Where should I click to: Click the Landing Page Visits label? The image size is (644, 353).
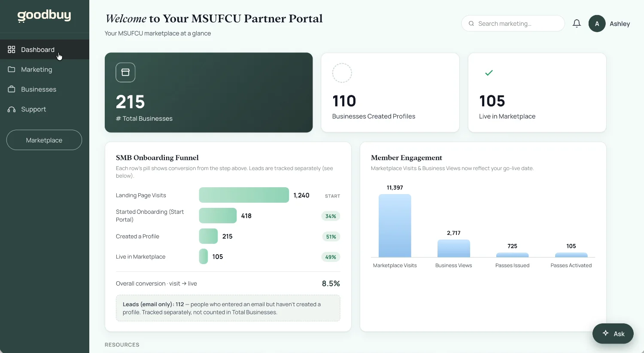tap(141, 195)
